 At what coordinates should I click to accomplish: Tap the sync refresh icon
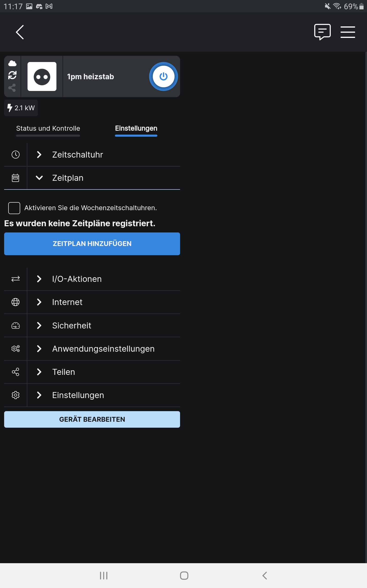click(x=12, y=75)
